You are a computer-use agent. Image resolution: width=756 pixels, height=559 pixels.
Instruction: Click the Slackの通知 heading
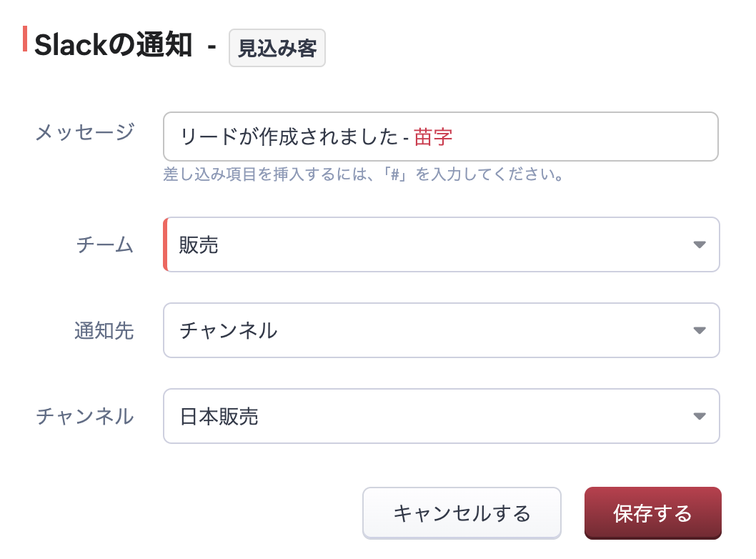click(x=113, y=46)
